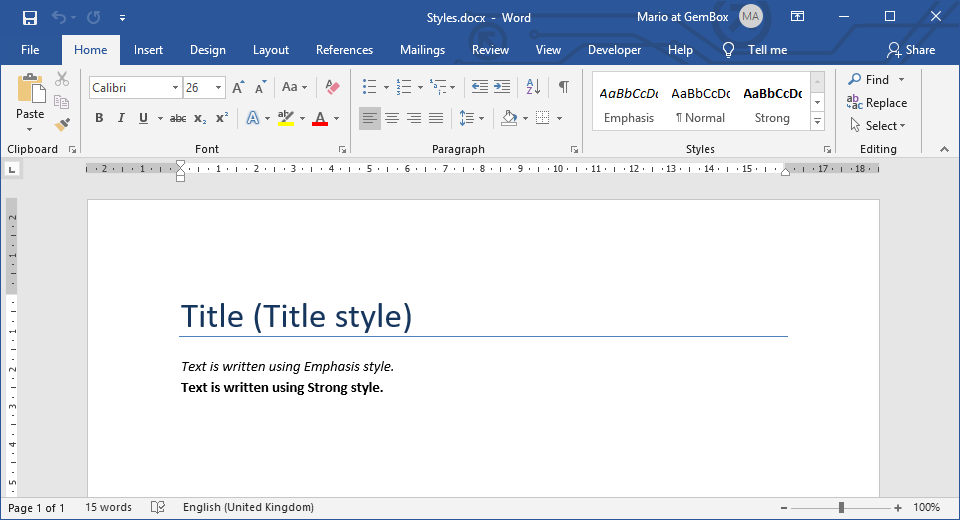Apply bullet list formatting
This screenshot has width=960, height=520.
370,87
